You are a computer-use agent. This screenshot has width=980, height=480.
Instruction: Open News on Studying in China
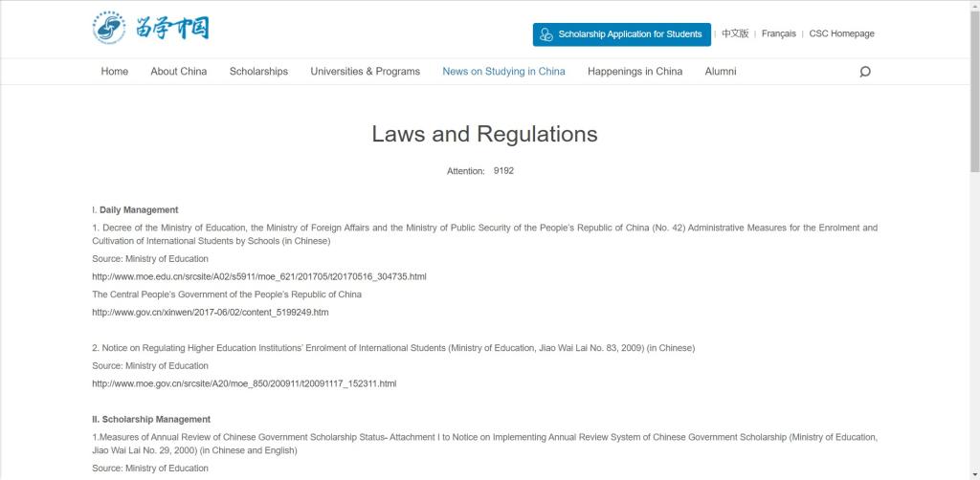[x=503, y=72]
